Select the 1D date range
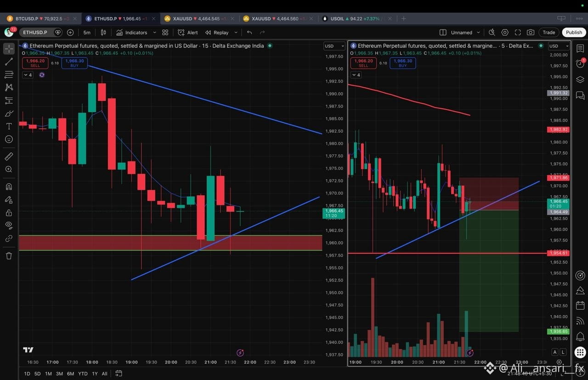 click(x=27, y=374)
